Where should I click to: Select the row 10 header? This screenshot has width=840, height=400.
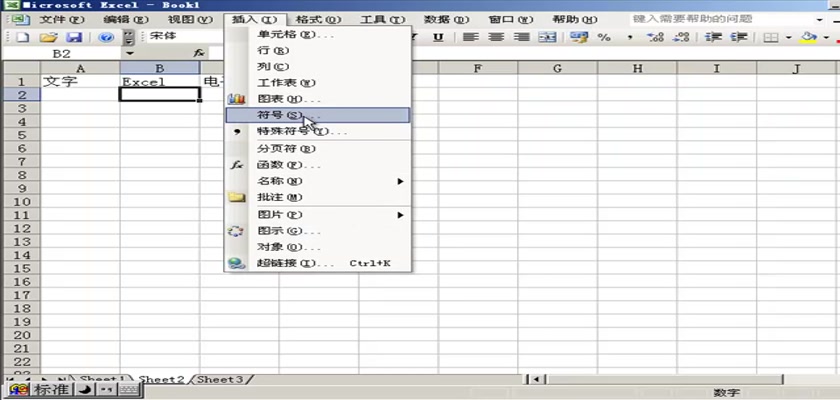(x=21, y=202)
